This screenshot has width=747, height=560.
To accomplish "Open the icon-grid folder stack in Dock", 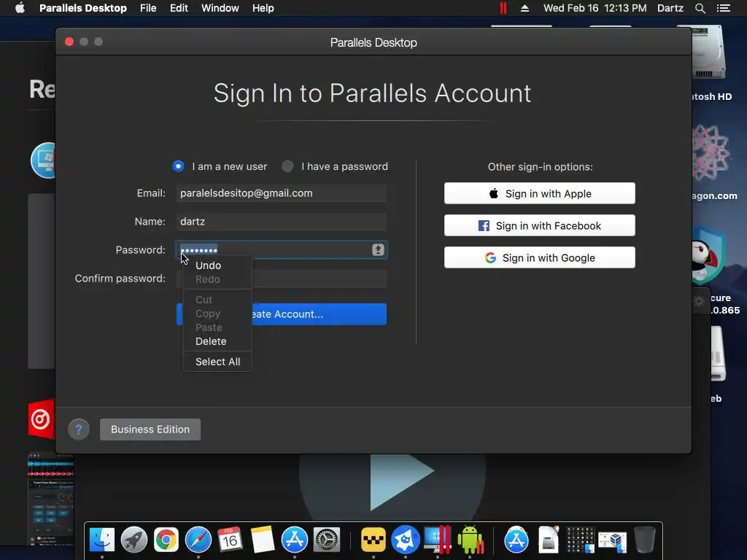I will point(580,540).
